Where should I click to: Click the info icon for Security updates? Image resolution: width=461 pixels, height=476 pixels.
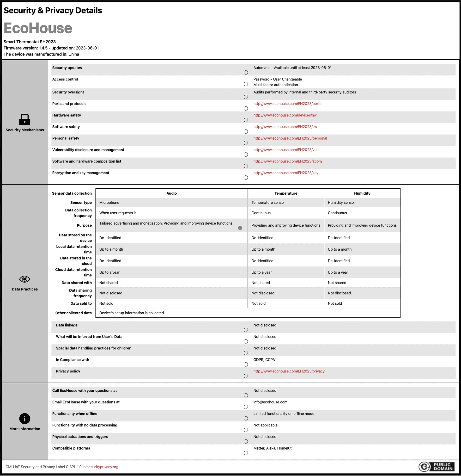point(246,72)
